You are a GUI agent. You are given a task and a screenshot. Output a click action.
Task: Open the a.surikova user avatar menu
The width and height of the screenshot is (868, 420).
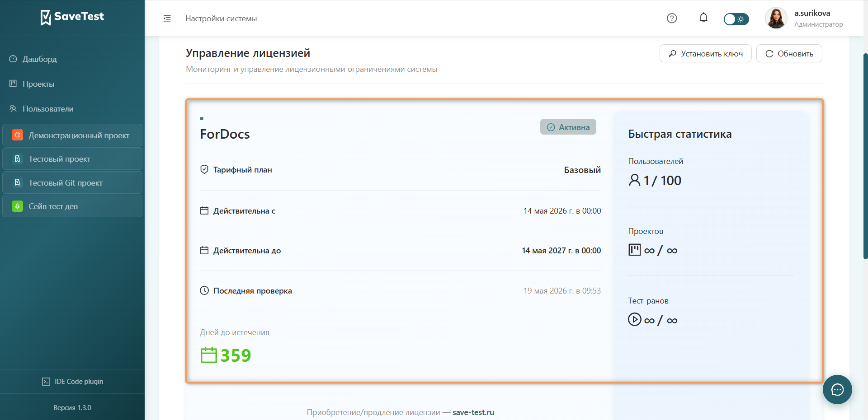tap(776, 18)
